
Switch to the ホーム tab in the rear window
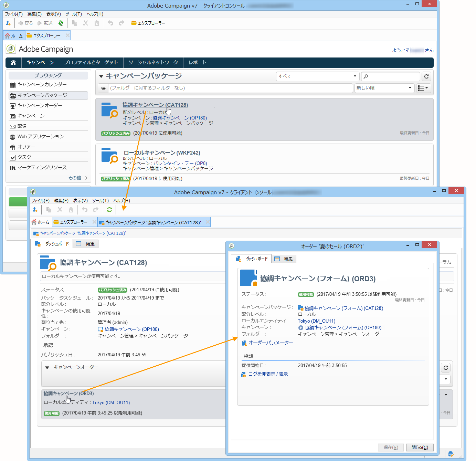pyautogui.click(x=14, y=35)
